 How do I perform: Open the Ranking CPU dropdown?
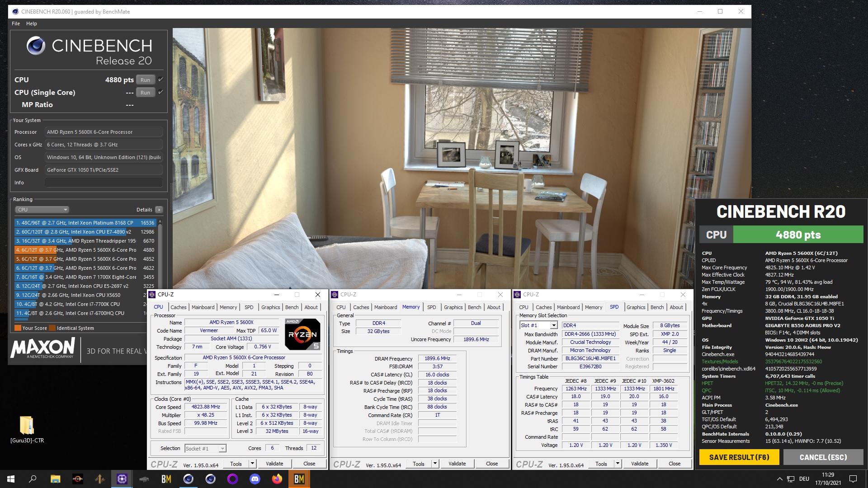click(42, 210)
